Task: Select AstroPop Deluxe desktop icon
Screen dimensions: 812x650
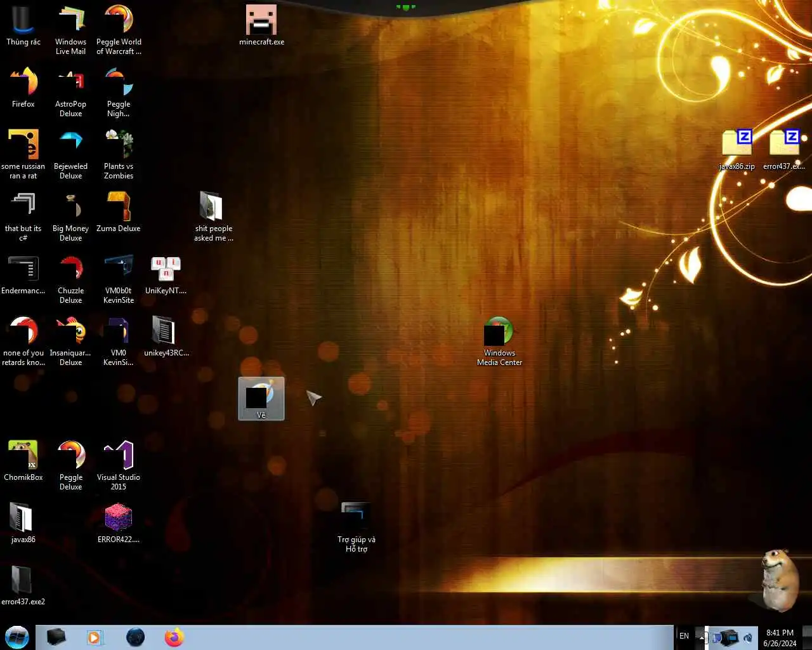Action: [x=70, y=92]
